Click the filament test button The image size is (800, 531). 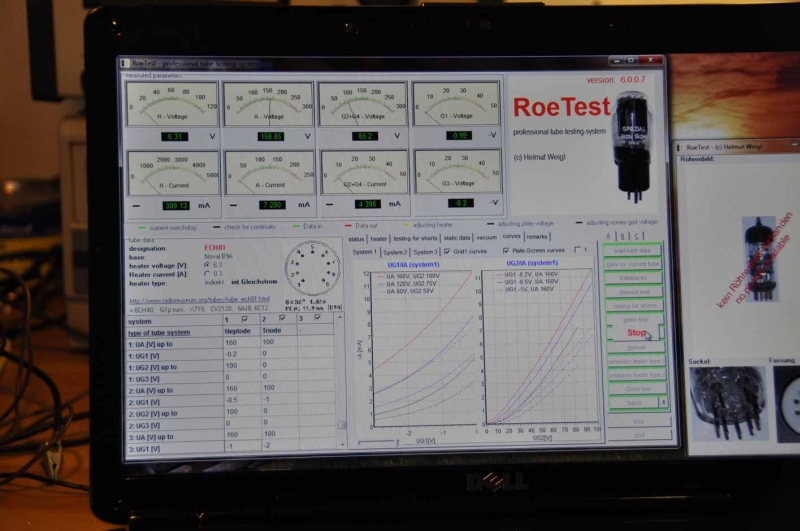[634, 292]
